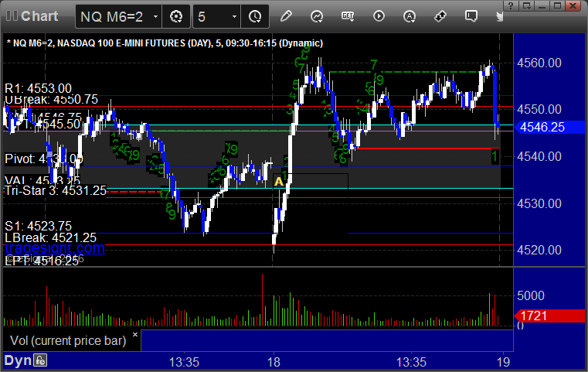Close the Vol current price bar tab
The image size is (588, 372).
point(135,334)
